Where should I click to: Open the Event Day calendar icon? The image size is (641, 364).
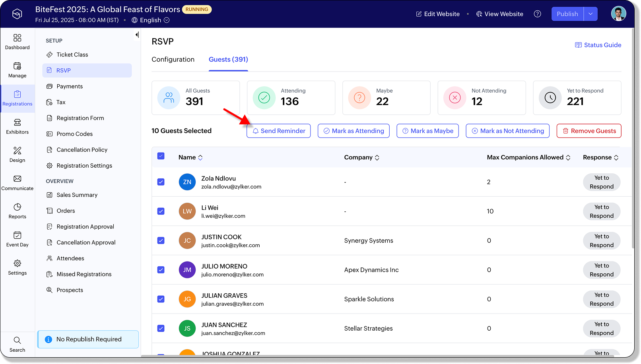click(17, 239)
